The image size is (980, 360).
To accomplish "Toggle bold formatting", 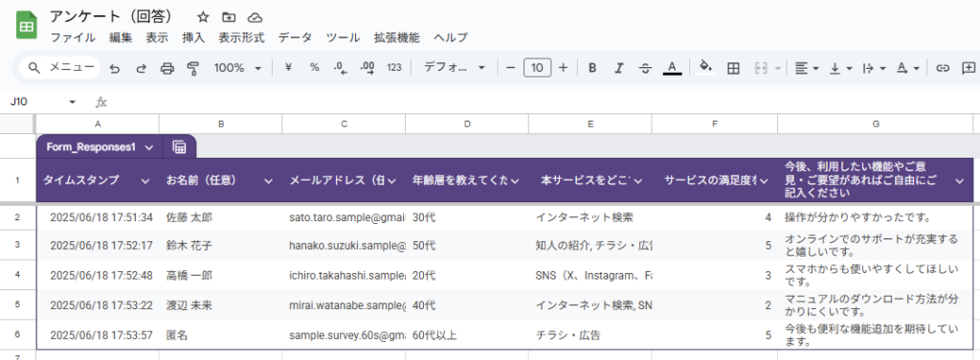I will click(592, 68).
